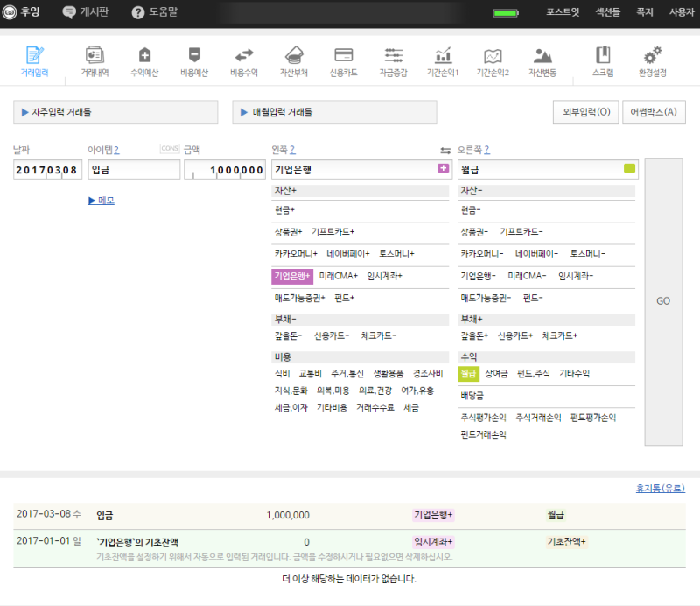The height and width of the screenshot is (606, 700).
Task: Select 현금+ in the left account list
Action: tap(284, 210)
